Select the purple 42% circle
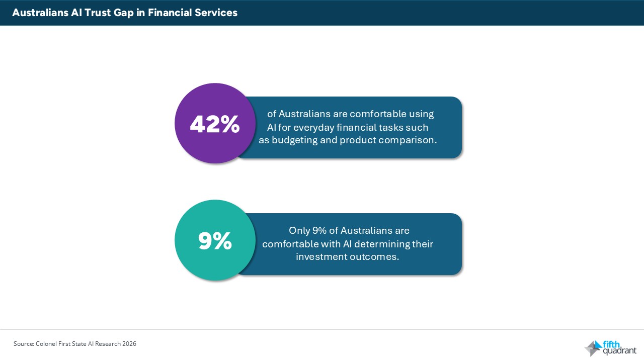 coord(215,123)
